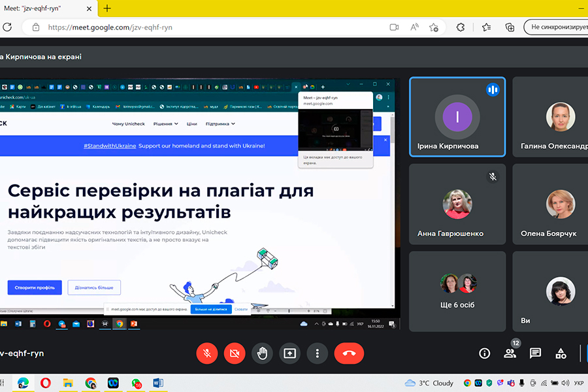588x392 pixels.
Task: Show the participants list with 12 people
Action: (x=510, y=353)
